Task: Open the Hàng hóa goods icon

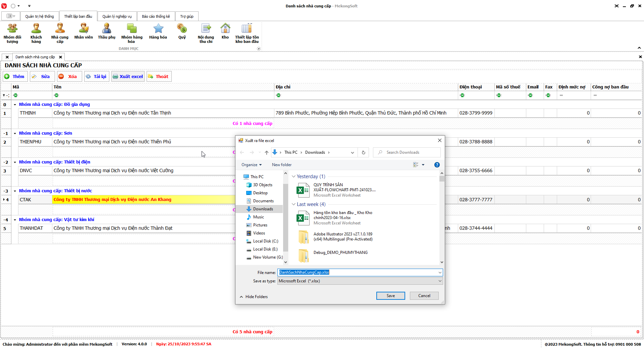Action: (x=158, y=32)
